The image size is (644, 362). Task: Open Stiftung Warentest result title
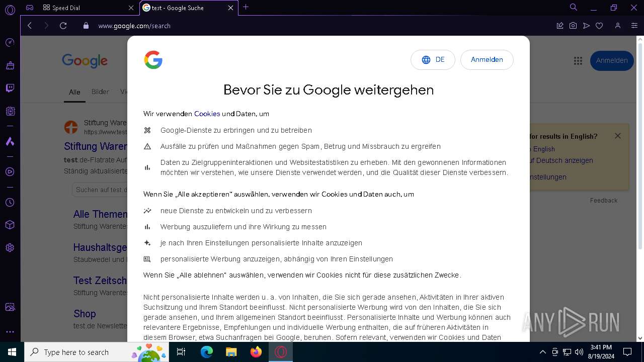96,146
